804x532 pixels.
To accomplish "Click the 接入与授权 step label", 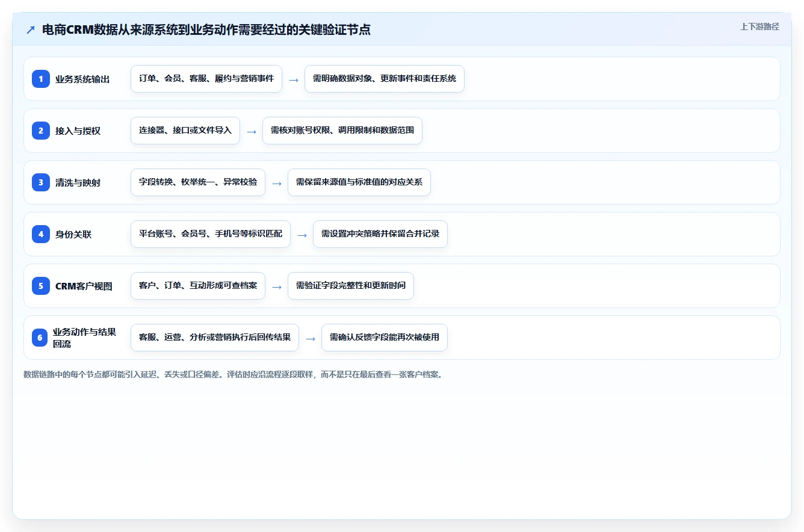I will (78, 131).
